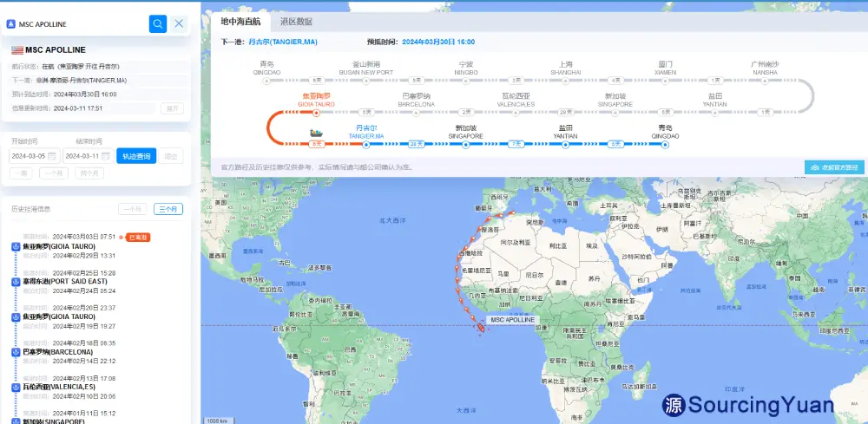Click the BUSAN NEW PORT route node

366,81
